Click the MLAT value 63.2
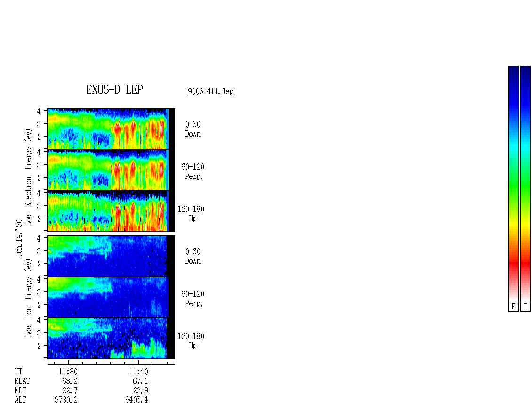Viewport: 532px width, 412px height. tap(70, 381)
